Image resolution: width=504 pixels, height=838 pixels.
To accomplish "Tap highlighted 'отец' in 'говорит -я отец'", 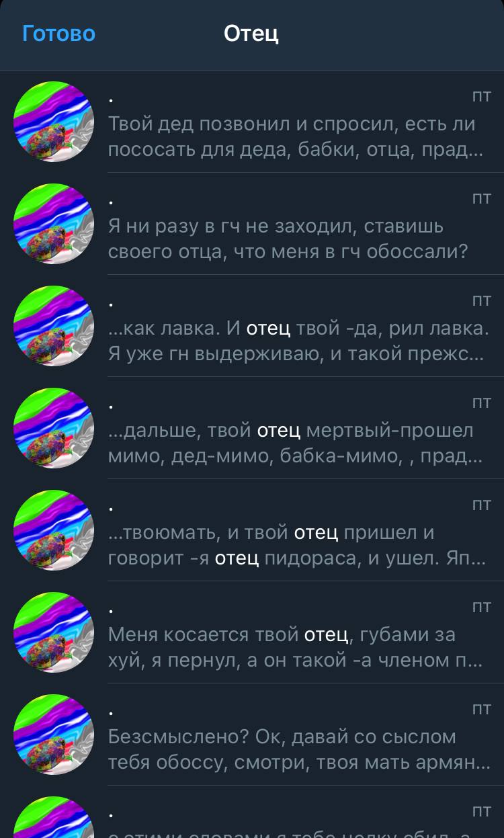I will pos(237,558).
